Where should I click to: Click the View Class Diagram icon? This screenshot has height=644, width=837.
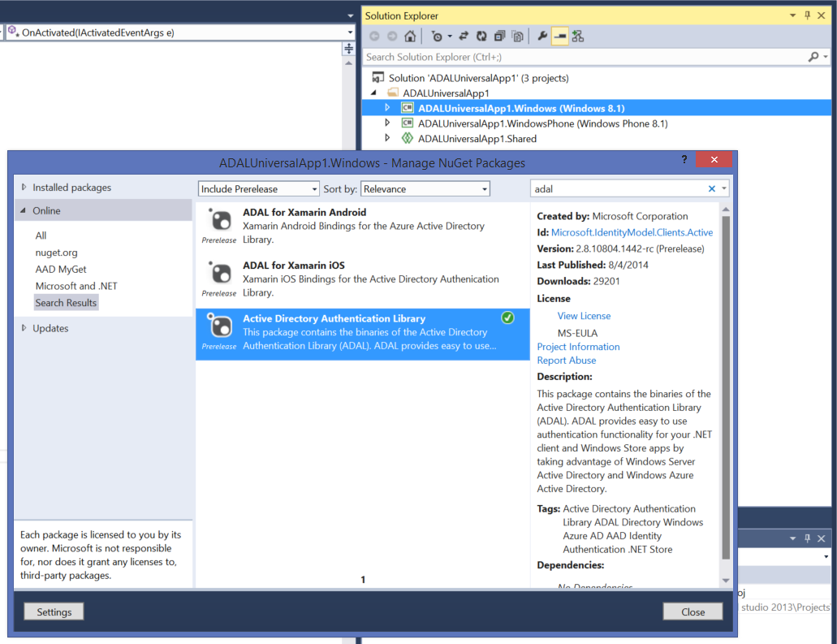coord(577,37)
